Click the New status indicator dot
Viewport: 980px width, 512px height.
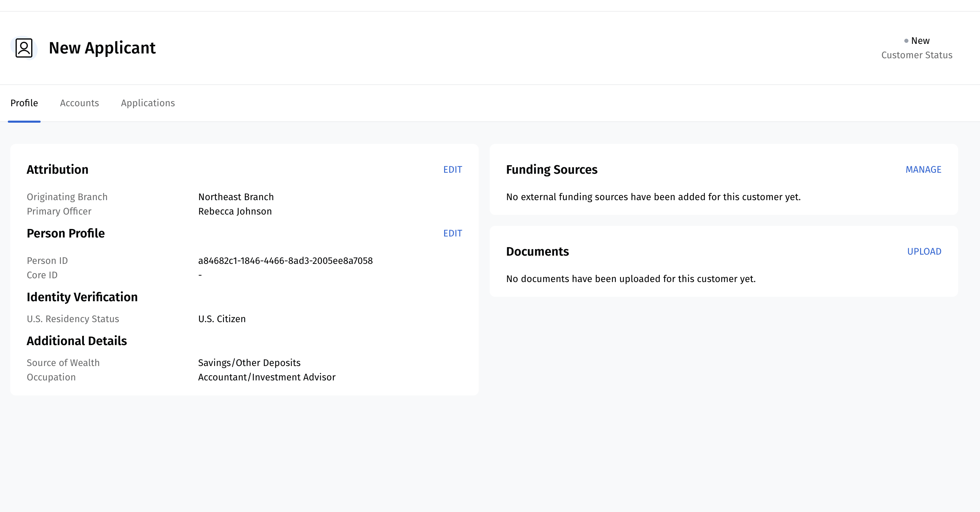[x=906, y=40]
